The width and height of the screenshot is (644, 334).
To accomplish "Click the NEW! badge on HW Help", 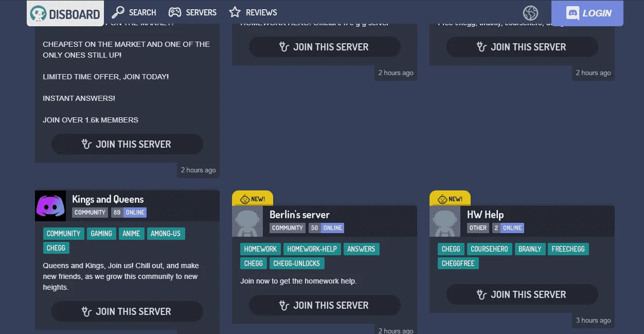I will (450, 199).
